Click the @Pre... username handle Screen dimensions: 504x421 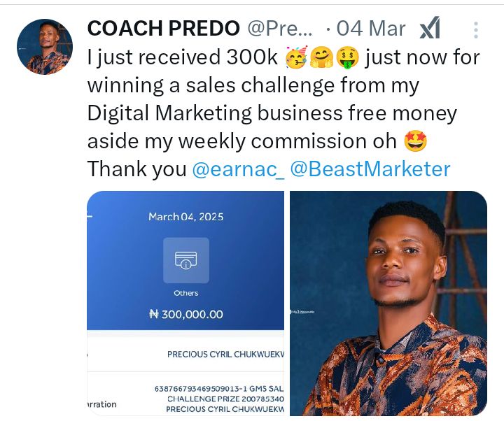[281, 29]
